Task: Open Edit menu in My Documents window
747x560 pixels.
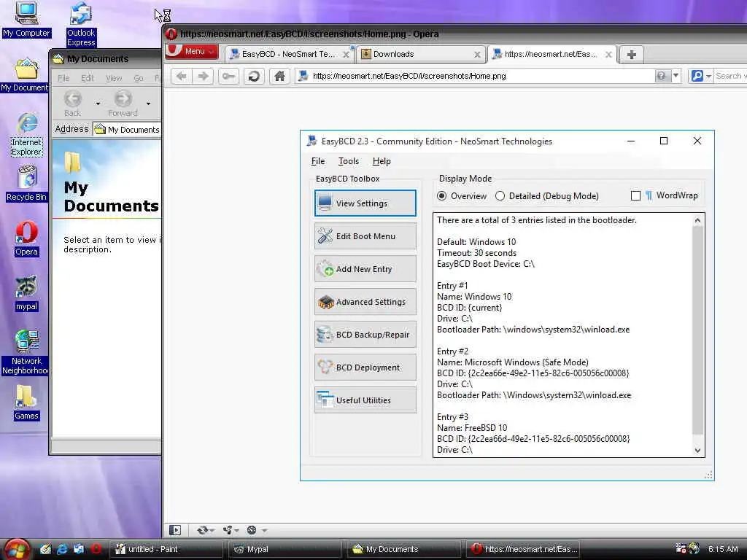Action: click(x=88, y=78)
